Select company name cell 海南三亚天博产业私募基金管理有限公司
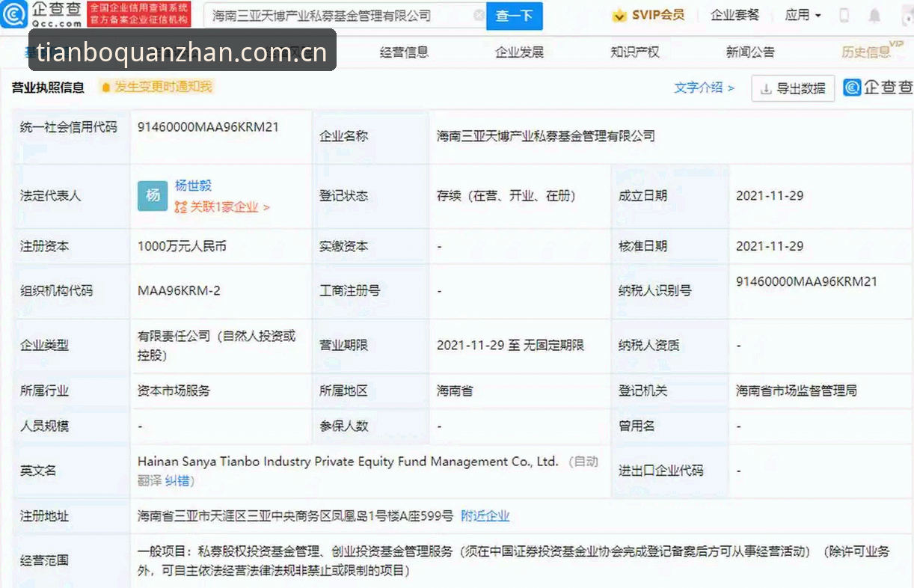The height and width of the screenshot is (588, 914). [x=546, y=136]
